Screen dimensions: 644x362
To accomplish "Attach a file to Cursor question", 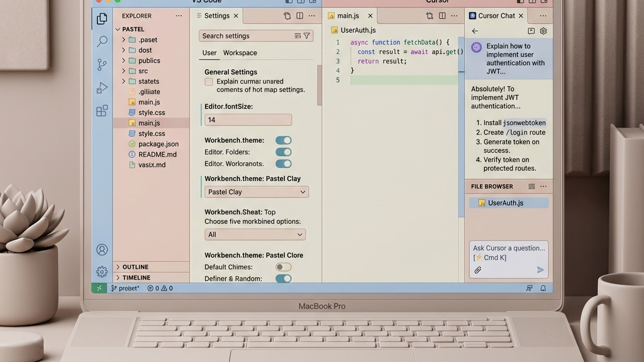I will coord(478,270).
